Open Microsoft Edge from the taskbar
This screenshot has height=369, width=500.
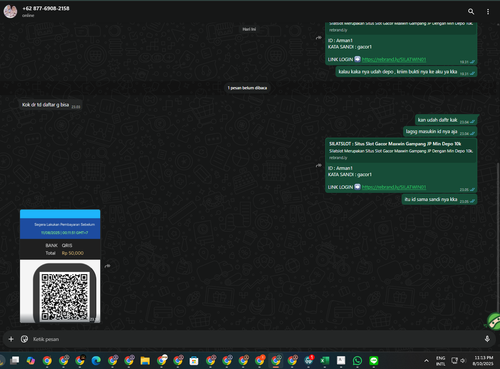tap(96, 360)
